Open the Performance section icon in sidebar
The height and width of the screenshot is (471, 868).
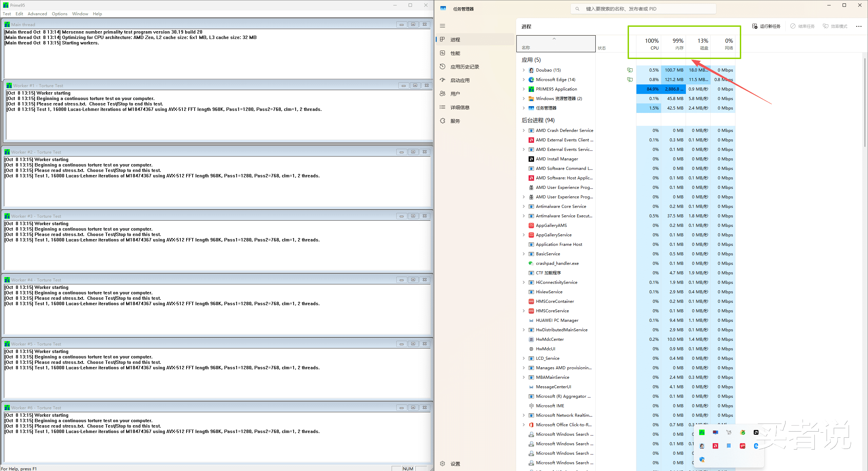(x=442, y=53)
